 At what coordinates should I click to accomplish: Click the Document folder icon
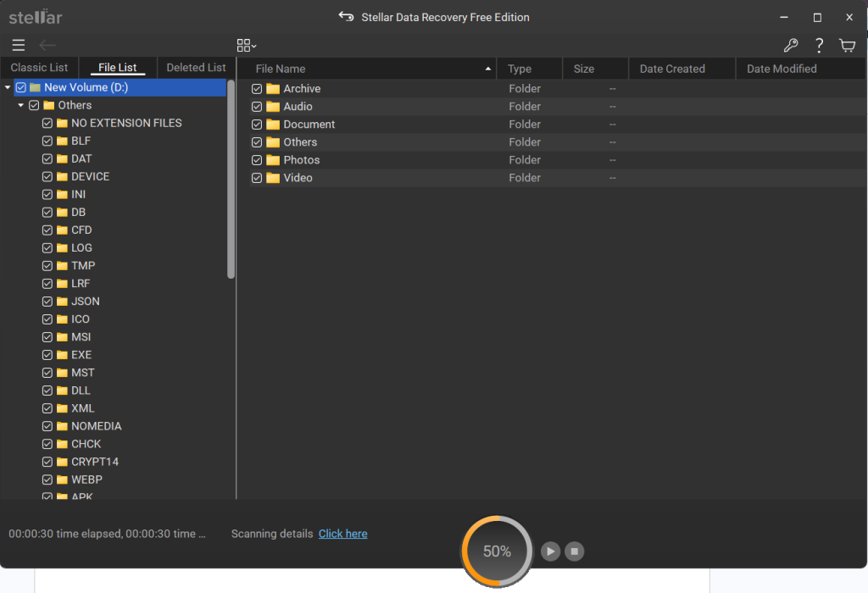[x=273, y=125]
